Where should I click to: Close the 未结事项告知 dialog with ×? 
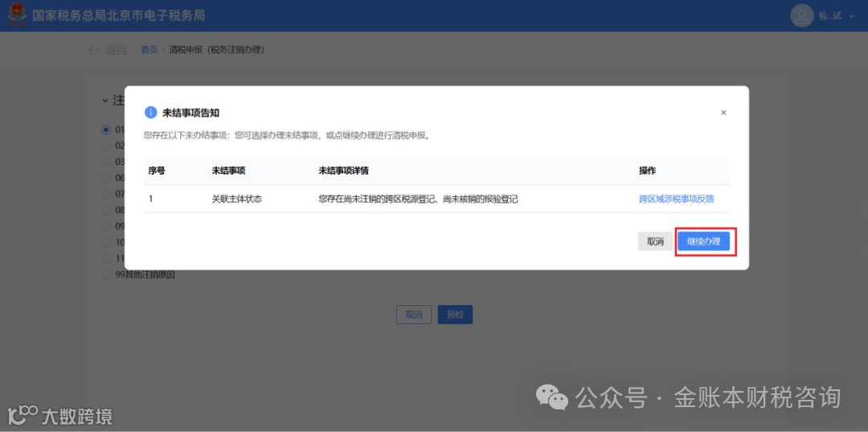click(x=723, y=113)
